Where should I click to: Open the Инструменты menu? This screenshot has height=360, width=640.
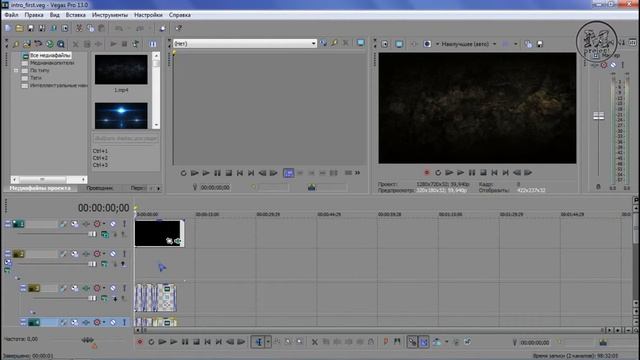pyautogui.click(x=110, y=15)
